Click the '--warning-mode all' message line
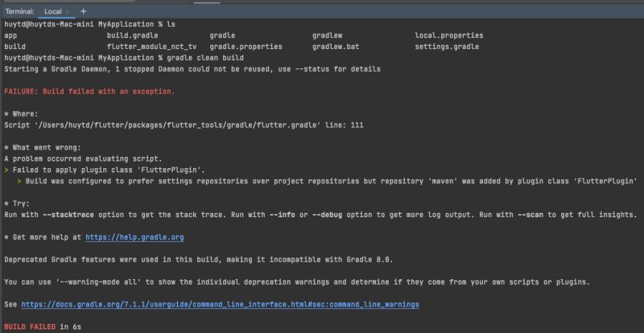 (x=297, y=282)
